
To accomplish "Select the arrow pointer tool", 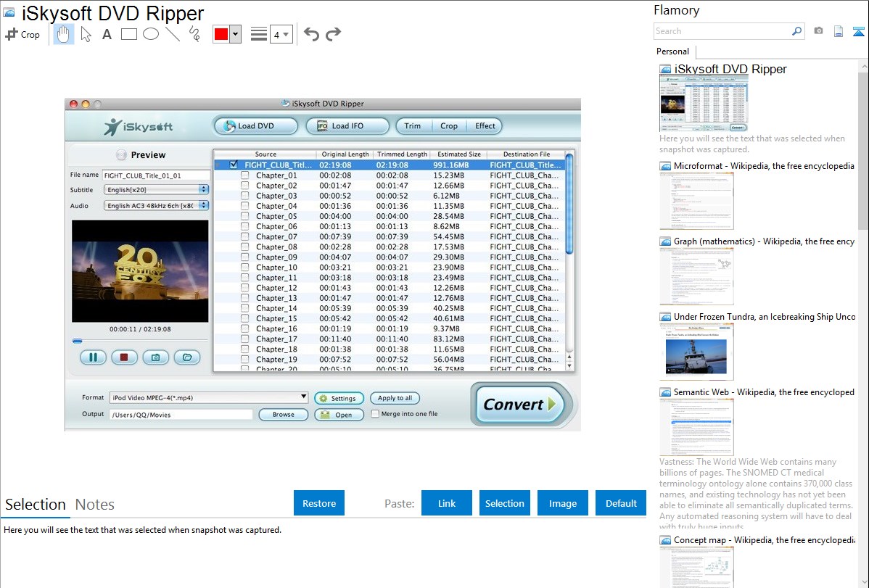I will [86, 34].
